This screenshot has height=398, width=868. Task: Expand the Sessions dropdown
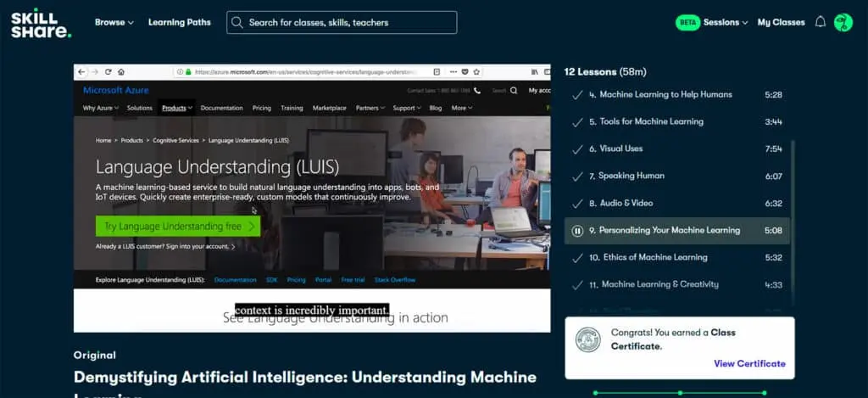[726, 23]
